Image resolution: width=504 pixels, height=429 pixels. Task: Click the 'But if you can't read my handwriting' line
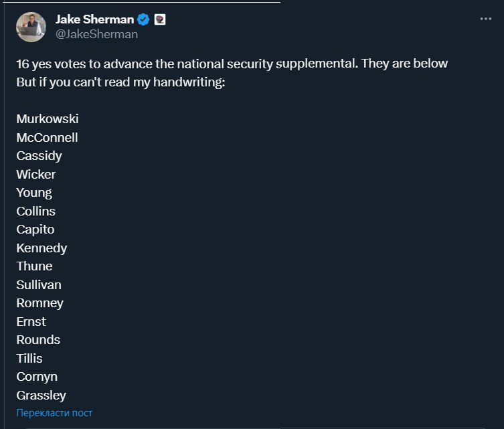click(121, 82)
